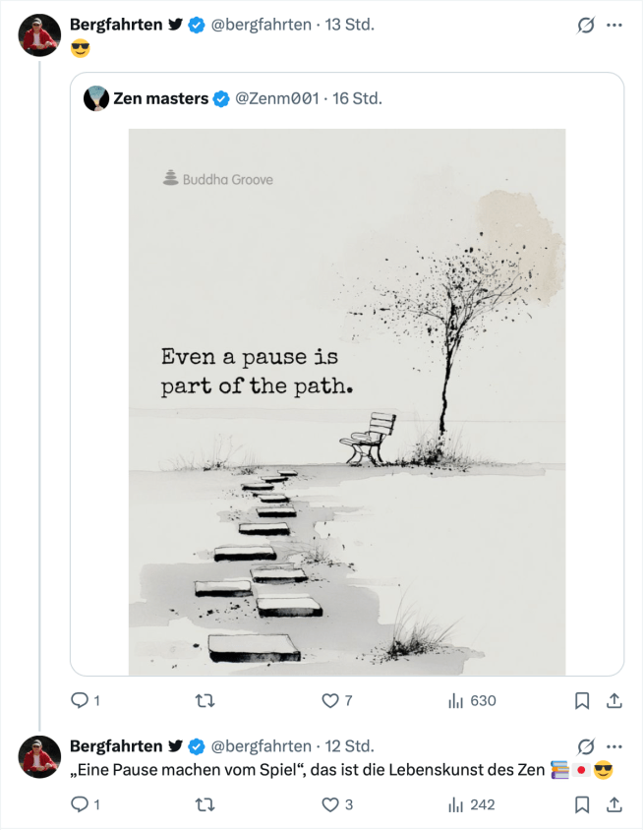The height and width of the screenshot is (830, 644).
Task: Share the first Bergfahrten tweet
Action: [x=615, y=701]
